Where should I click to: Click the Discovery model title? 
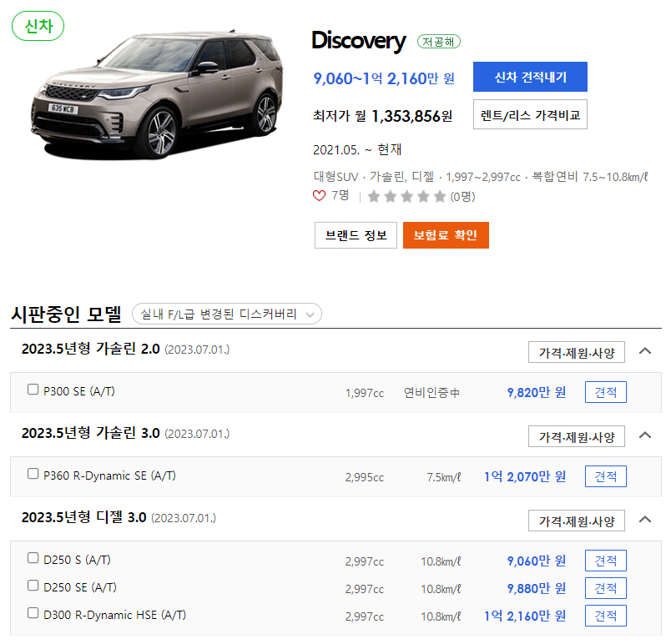[x=359, y=42]
